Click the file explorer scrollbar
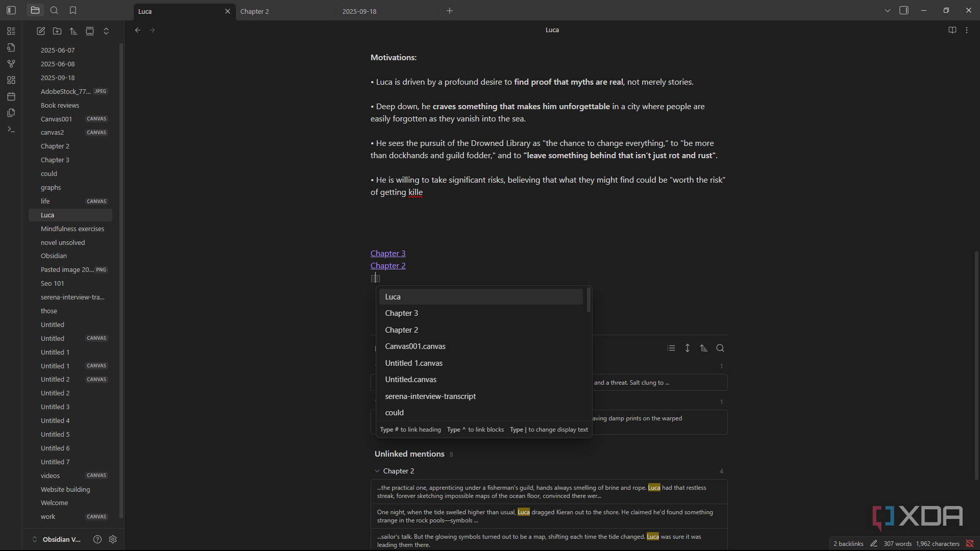Viewport: 980px width, 551px height. [121, 281]
